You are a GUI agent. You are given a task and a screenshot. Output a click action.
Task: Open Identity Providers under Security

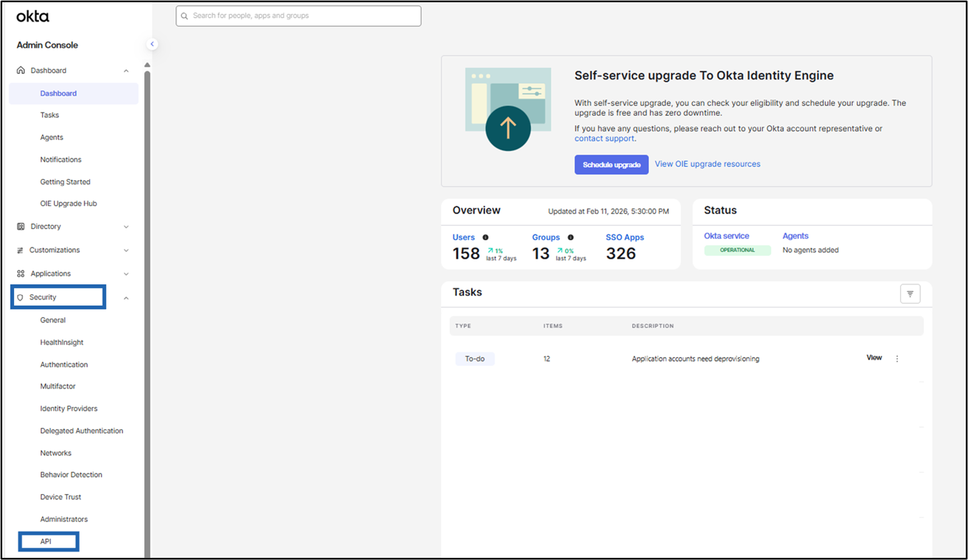68,409
